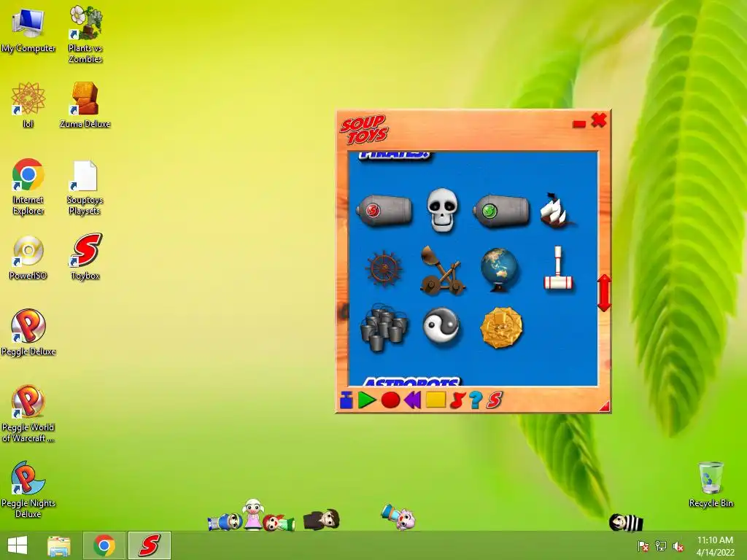Image resolution: width=747 pixels, height=560 pixels.
Task: Select the Zuma Deluxe shortcut
Action: click(85, 105)
